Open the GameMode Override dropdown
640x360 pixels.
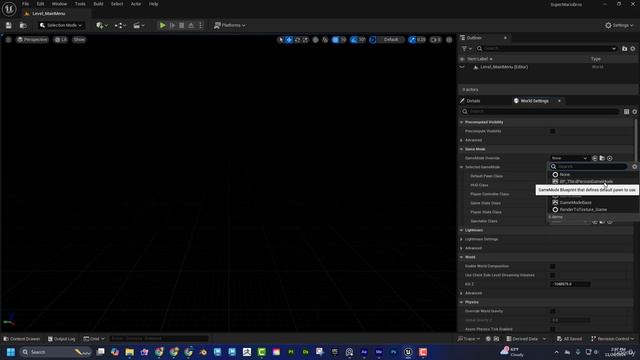click(569, 158)
